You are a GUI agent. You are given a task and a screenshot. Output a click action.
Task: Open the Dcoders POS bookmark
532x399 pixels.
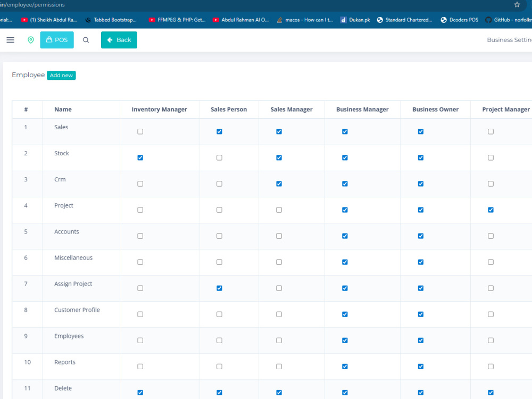pyautogui.click(x=460, y=20)
